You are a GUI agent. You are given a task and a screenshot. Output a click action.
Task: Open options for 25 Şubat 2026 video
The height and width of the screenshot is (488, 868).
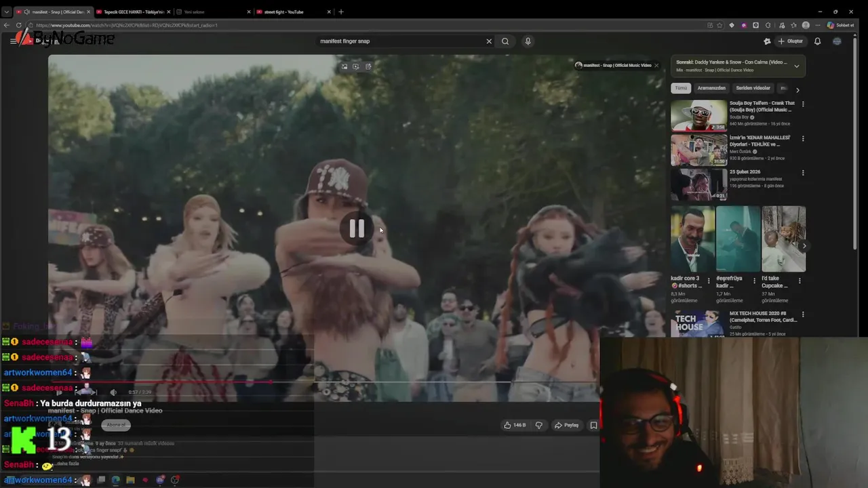pyautogui.click(x=803, y=173)
